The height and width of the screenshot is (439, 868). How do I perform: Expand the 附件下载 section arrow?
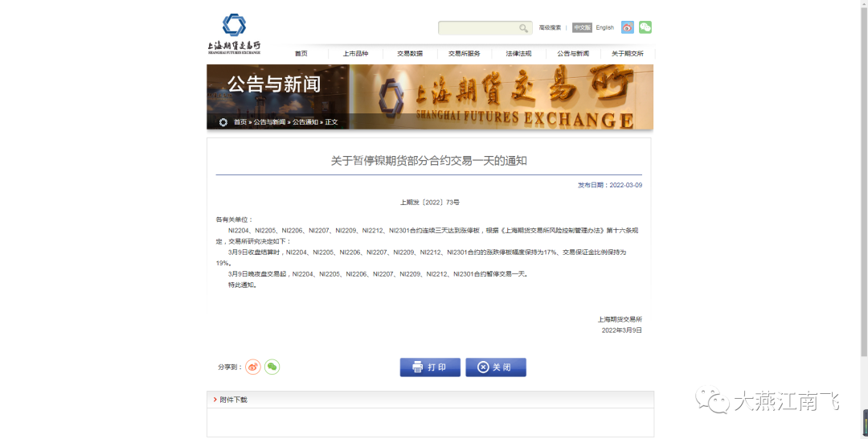pyautogui.click(x=215, y=400)
